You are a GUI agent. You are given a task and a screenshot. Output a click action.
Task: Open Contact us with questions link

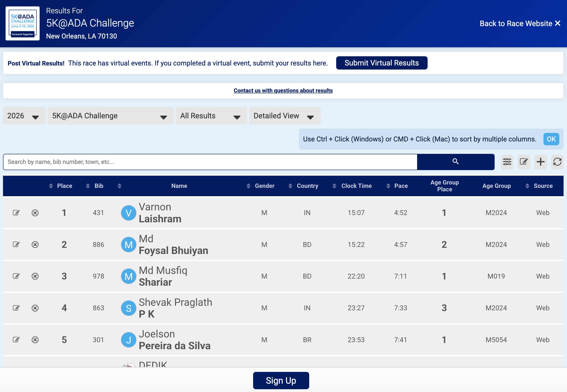(283, 91)
